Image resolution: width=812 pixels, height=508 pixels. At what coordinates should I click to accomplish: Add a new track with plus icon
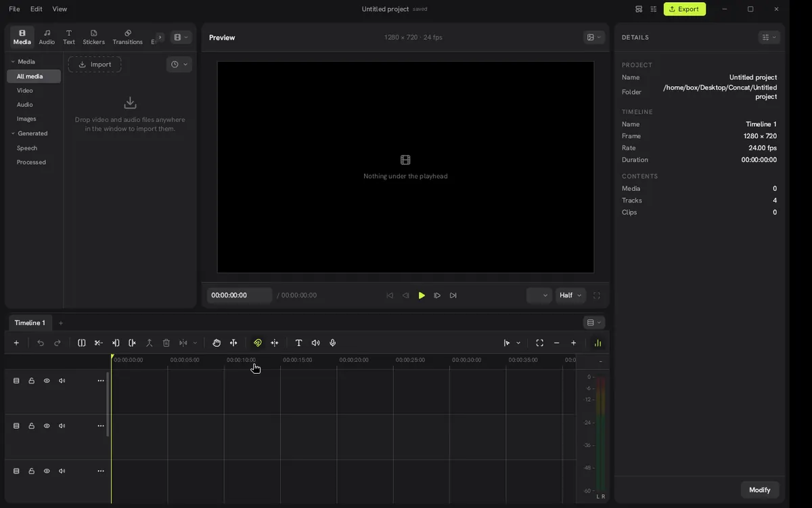16,343
